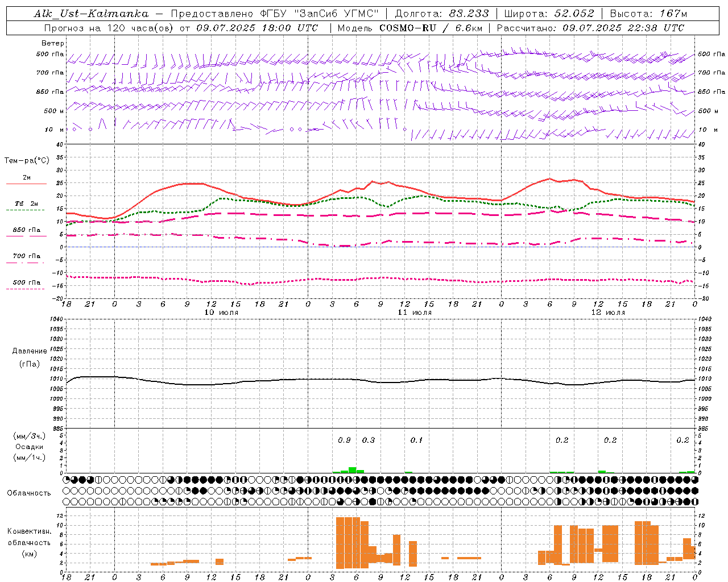
Task: Click the Ветер panel label
Action: click(53, 43)
